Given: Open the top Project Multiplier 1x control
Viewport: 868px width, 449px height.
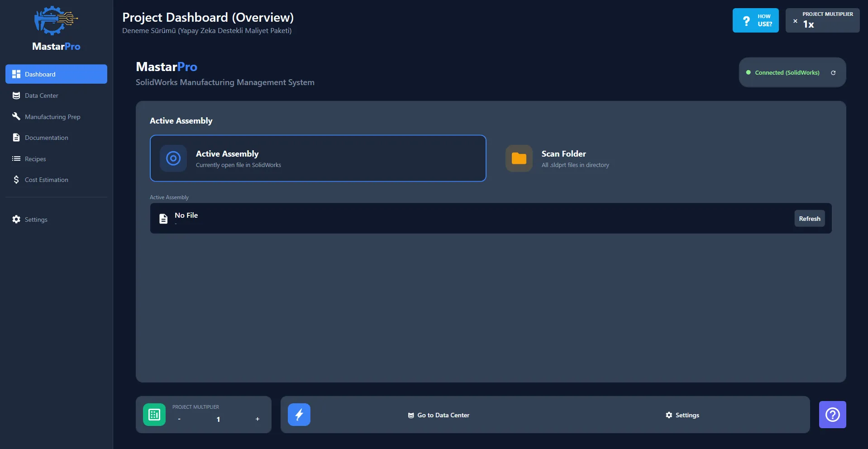Looking at the screenshot, I should coord(822,20).
